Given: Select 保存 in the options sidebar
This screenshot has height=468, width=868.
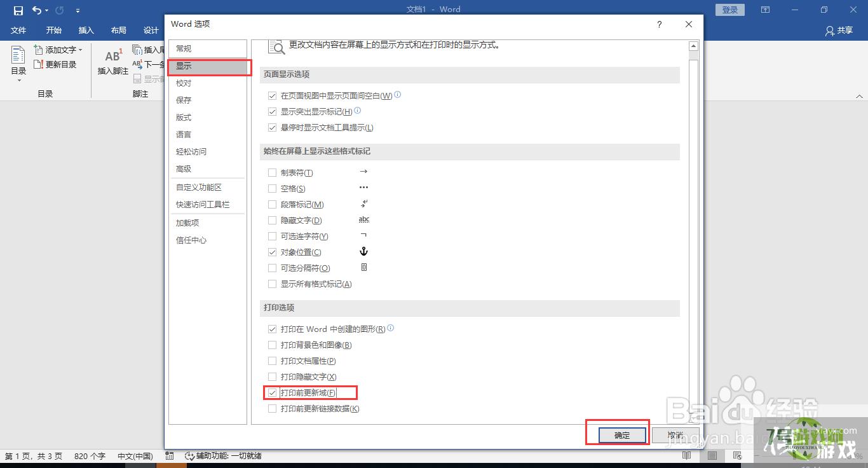Looking at the screenshot, I should click(207, 100).
